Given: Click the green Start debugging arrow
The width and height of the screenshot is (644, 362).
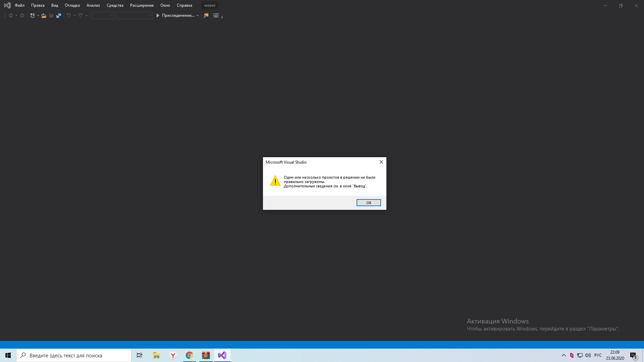Looking at the screenshot, I should point(158,15).
